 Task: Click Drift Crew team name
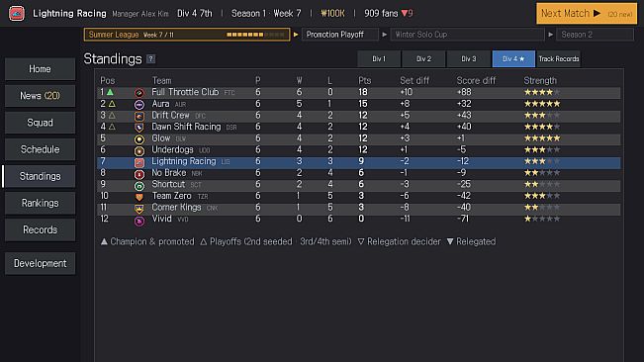[x=170, y=115]
